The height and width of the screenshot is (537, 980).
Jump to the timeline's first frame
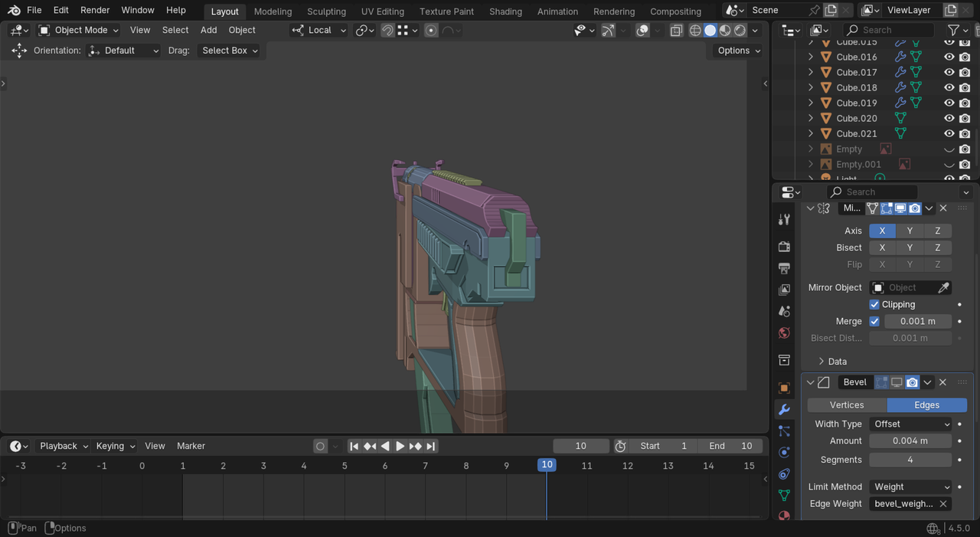(354, 446)
